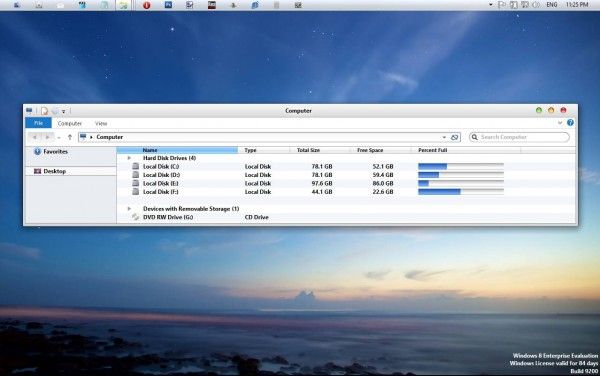
Task: Select Favorites in the navigation pane
Action: click(x=55, y=151)
